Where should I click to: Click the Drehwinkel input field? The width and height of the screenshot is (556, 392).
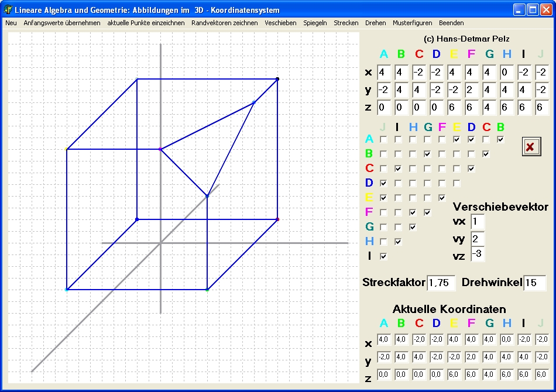point(534,283)
